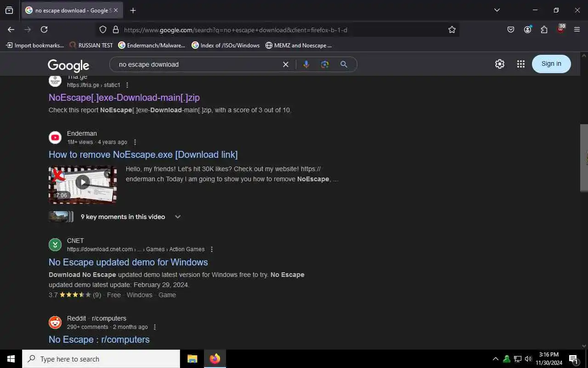Open File Explorer from taskbar
The image size is (588, 368).
(x=192, y=359)
